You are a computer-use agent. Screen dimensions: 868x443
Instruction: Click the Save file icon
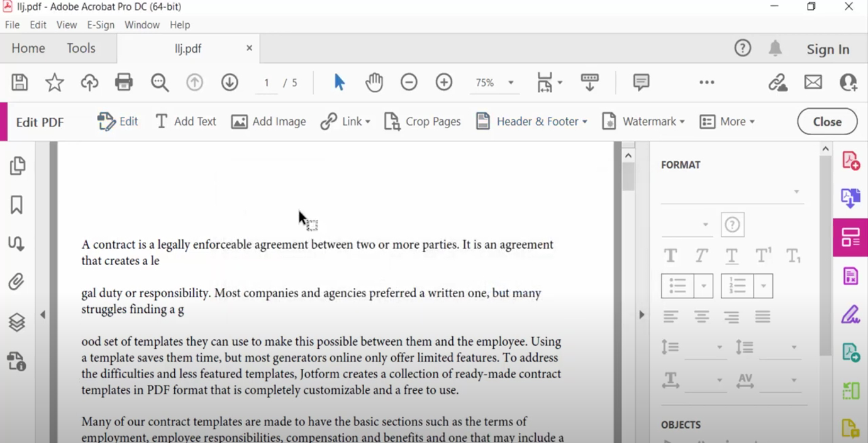(x=19, y=82)
